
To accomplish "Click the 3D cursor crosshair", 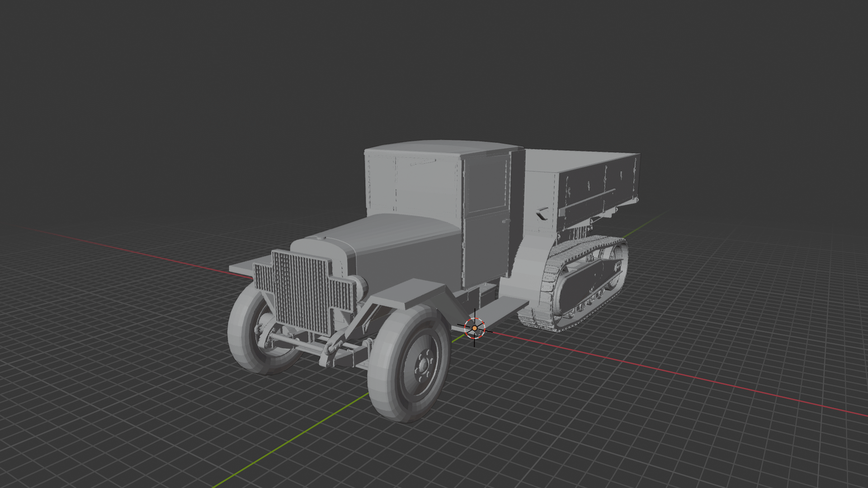I will point(474,328).
